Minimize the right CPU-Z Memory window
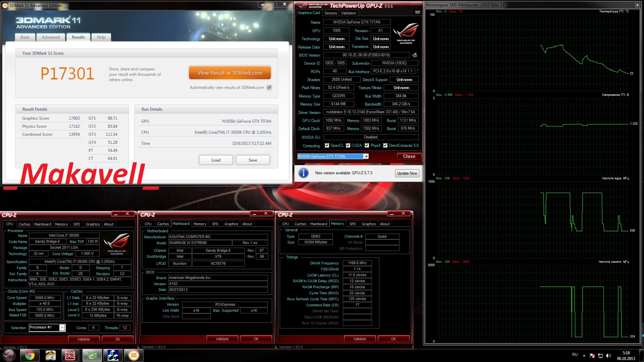This screenshot has width=644, height=362. coord(391,214)
